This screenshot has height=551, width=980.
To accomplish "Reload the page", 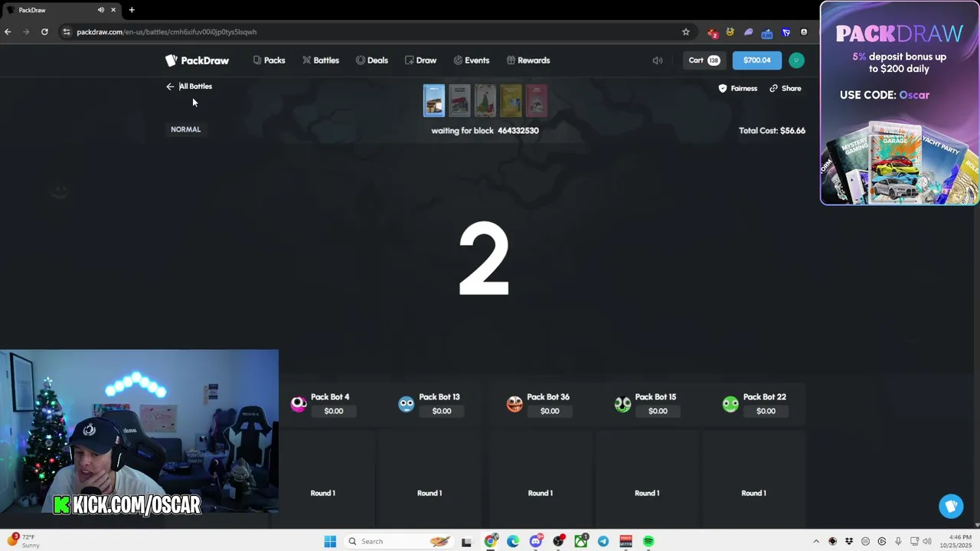I will (44, 32).
